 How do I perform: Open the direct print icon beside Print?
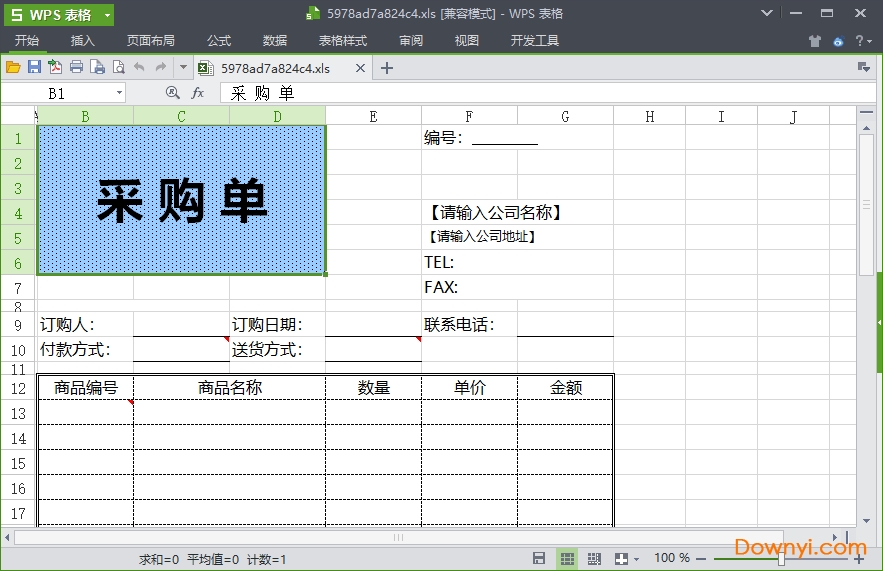pyautogui.click(x=97, y=67)
